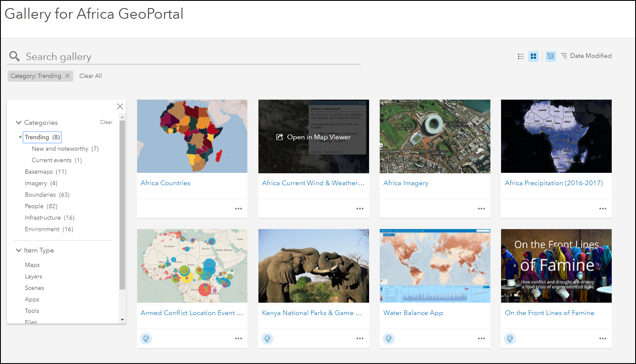Toggle the filter panel icon
The height and width of the screenshot is (364, 636).
[x=551, y=56]
